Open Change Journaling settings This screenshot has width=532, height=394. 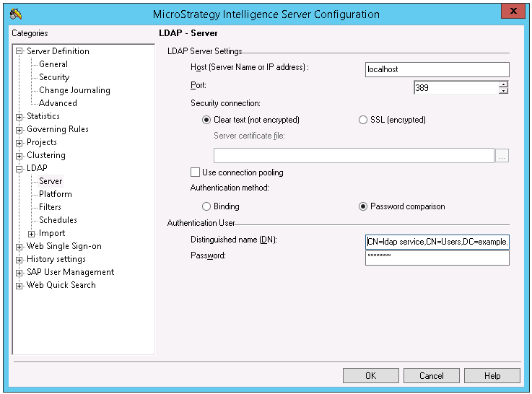[74, 90]
